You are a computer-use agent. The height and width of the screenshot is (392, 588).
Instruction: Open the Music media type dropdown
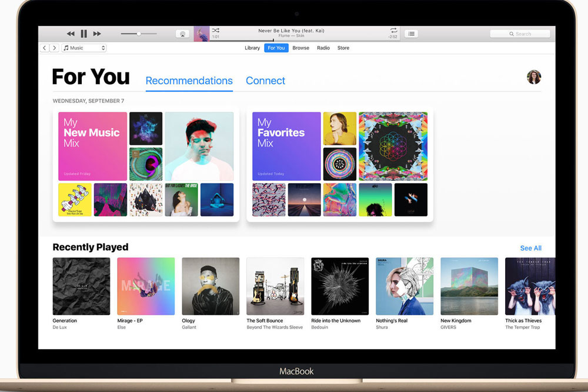click(84, 48)
